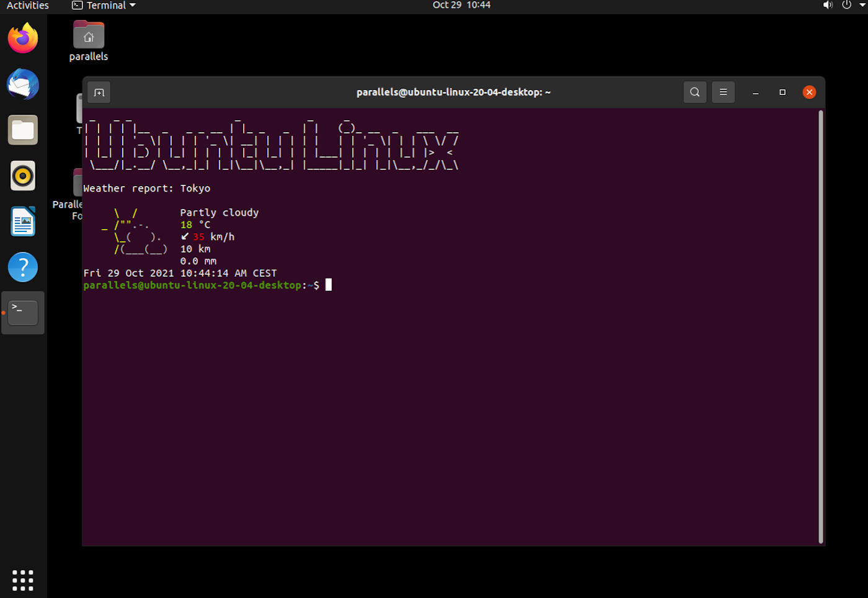This screenshot has width=868, height=598.
Task: Click the volume icon in top bar
Action: (827, 6)
